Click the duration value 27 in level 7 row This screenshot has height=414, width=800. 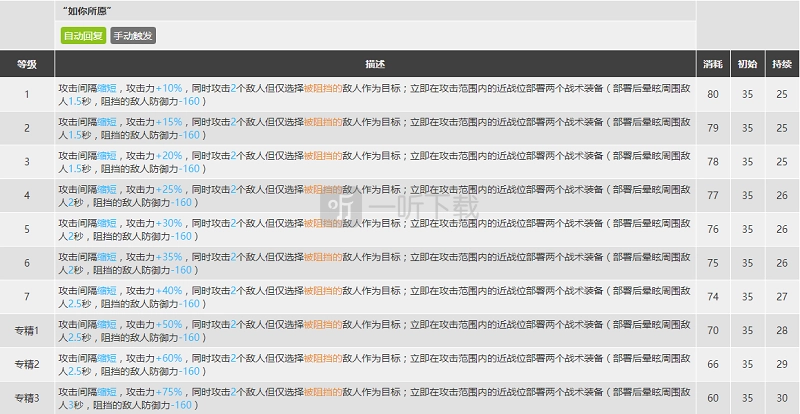click(x=781, y=297)
